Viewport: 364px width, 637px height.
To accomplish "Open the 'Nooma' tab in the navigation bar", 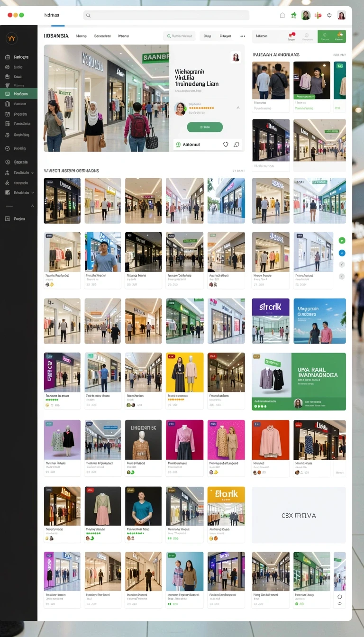I will (123, 36).
